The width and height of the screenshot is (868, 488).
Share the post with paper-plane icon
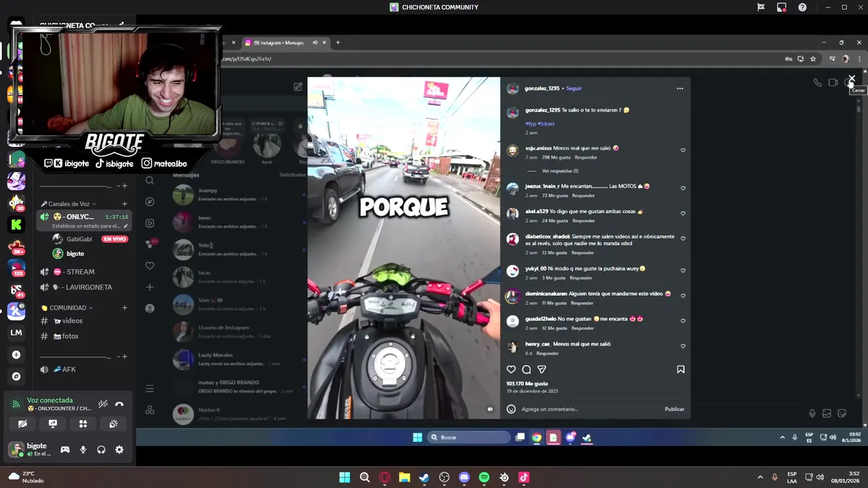click(542, 369)
